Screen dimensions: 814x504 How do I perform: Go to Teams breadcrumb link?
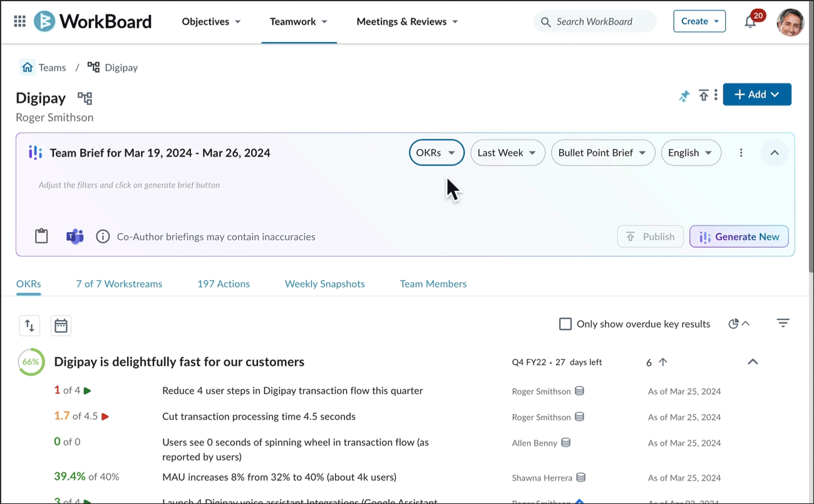[52, 67]
